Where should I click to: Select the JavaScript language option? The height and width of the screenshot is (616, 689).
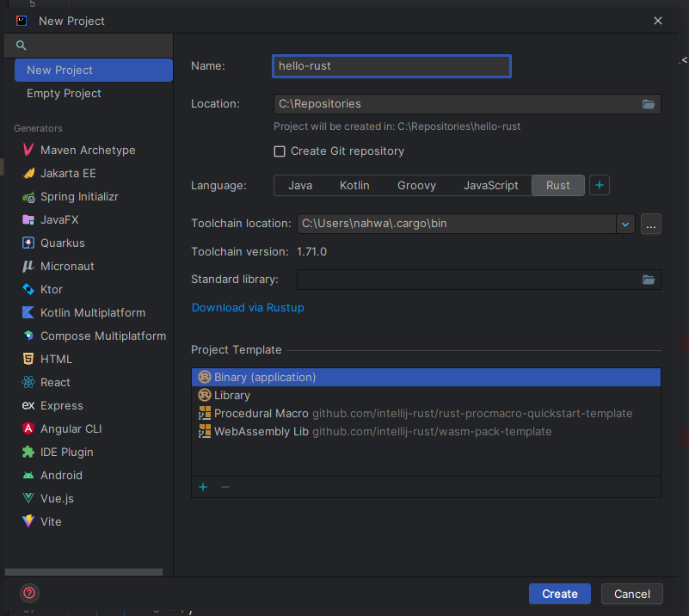point(491,186)
